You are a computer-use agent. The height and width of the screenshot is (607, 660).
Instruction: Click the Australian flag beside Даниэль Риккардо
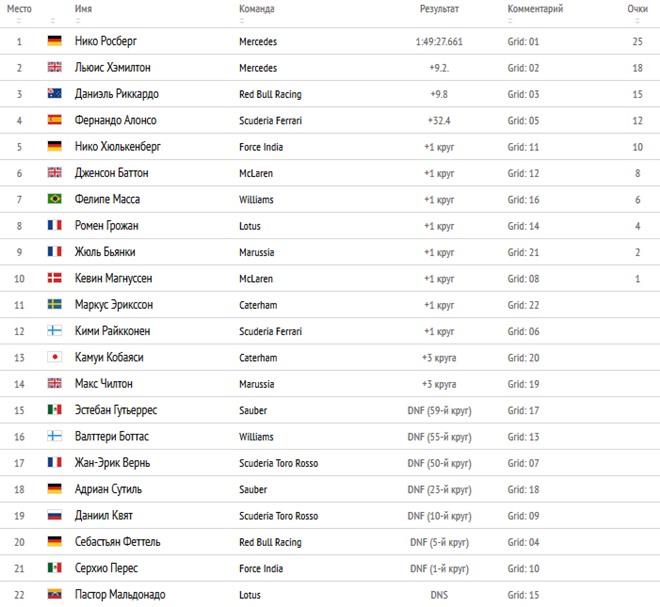[x=54, y=93]
